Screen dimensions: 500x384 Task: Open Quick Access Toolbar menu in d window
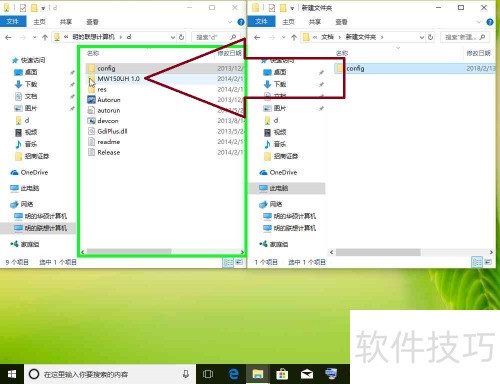click(43, 8)
